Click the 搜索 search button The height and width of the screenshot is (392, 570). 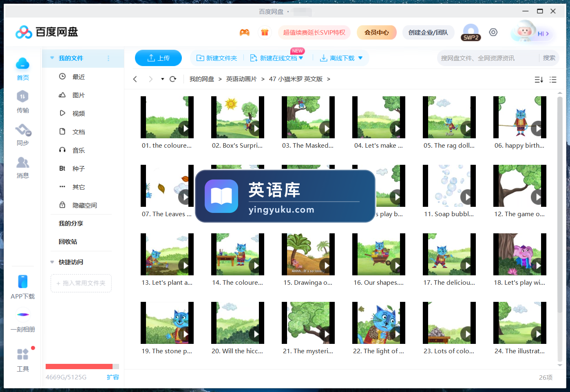(x=549, y=58)
